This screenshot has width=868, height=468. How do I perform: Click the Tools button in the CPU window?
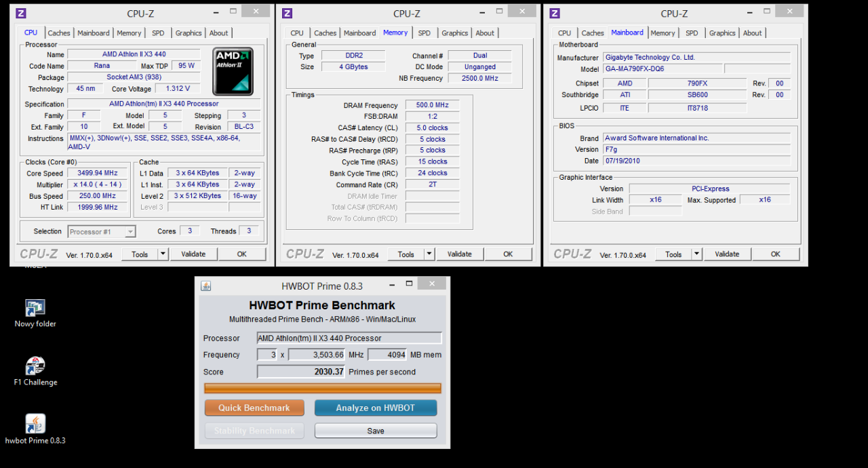tap(140, 254)
